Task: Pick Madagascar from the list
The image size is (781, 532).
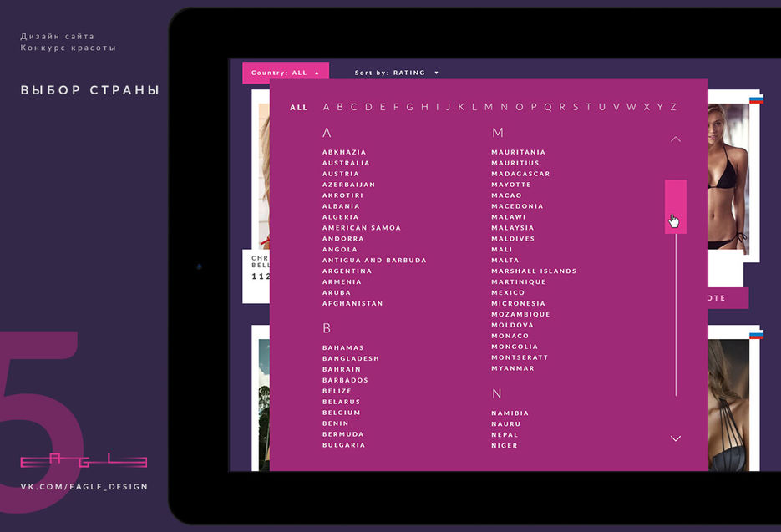Action: click(x=520, y=174)
